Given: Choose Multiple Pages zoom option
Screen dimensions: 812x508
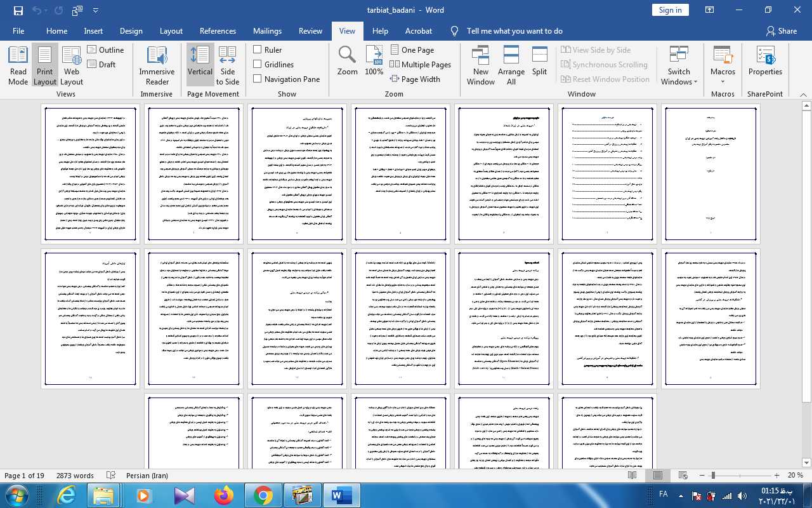Looking at the screenshot, I should coord(420,64).
